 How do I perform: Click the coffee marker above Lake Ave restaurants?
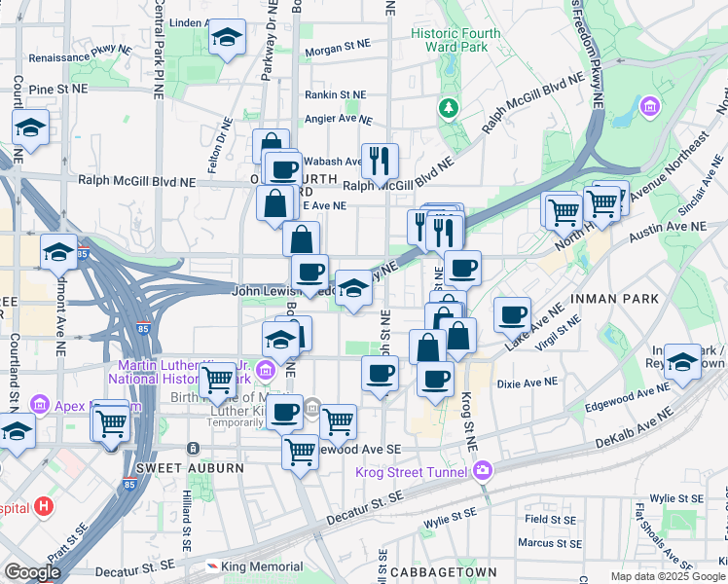463,271
